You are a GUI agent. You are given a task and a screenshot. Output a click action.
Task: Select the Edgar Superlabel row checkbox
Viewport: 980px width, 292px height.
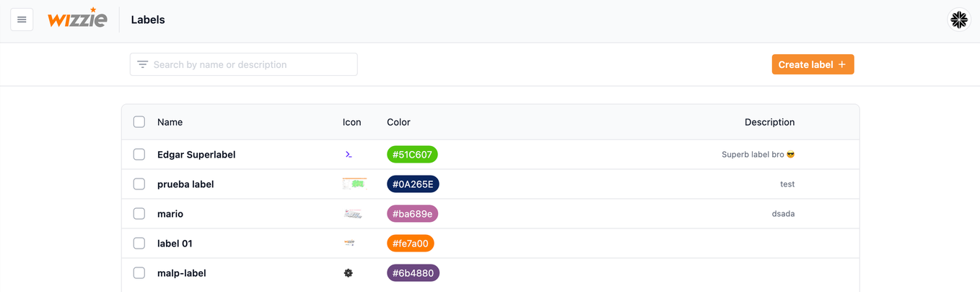point(139,155)
